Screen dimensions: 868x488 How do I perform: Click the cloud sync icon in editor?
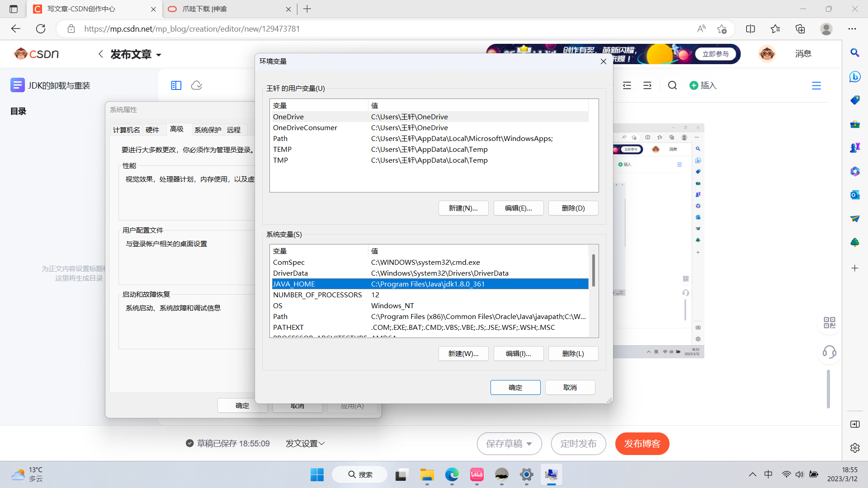tap(197, 85)
